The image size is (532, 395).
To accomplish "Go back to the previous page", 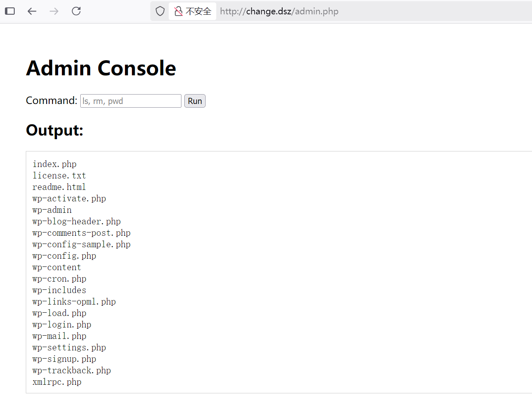I will click(x=32, y=11).
